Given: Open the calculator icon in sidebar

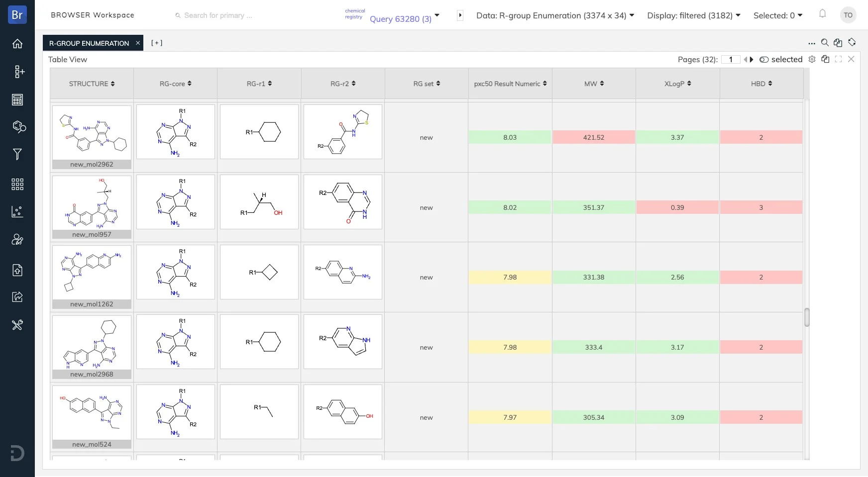Looking at the screenshot, I should (x=17, y=99).
